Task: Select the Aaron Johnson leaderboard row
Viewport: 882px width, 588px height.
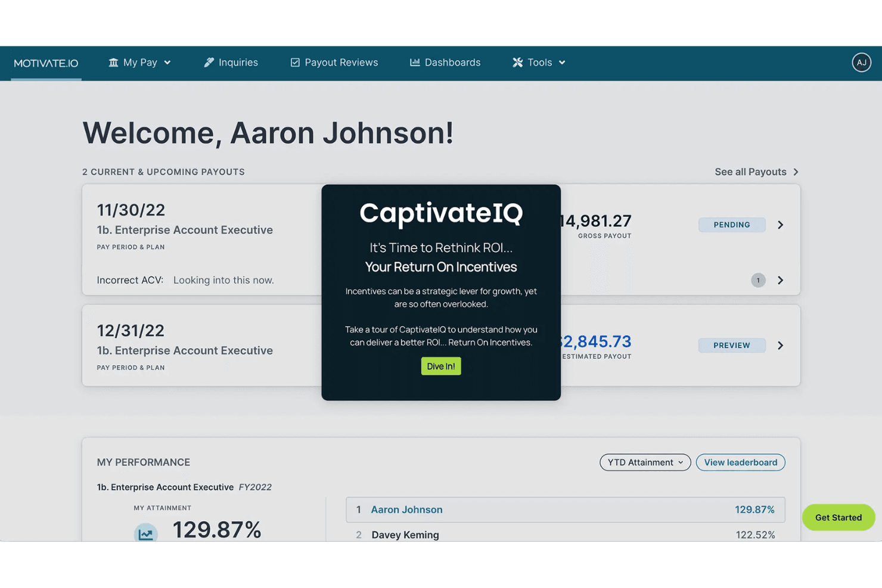Action: pos(565,510)
